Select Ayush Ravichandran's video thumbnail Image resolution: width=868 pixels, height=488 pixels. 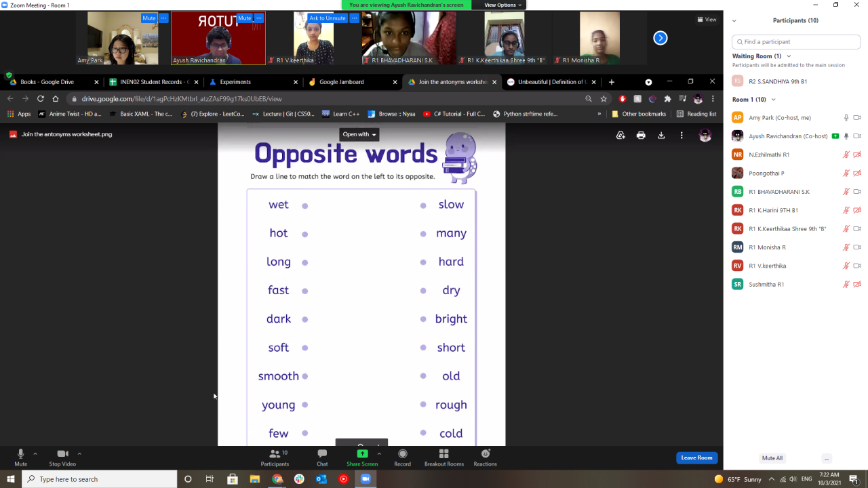218,38
